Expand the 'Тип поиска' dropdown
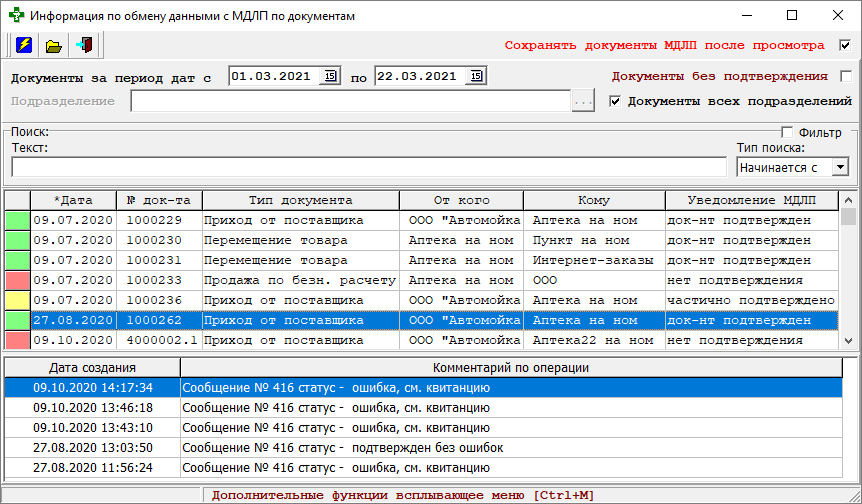This screenshot has width=862, height=504. 840,167
